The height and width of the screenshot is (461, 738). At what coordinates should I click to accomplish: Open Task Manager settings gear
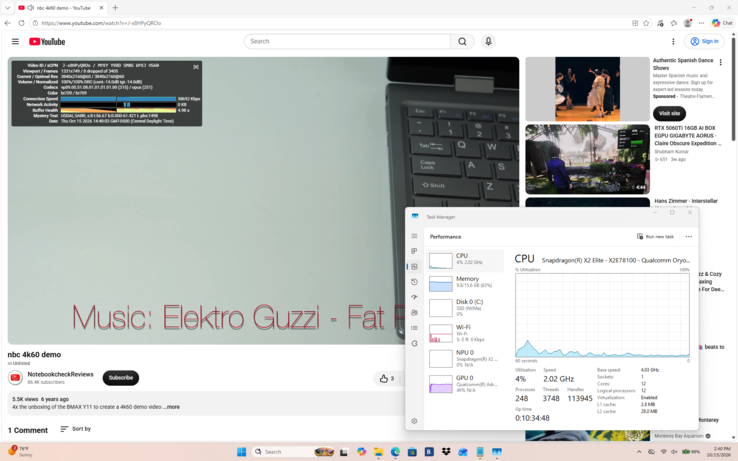tap(414, 421)
